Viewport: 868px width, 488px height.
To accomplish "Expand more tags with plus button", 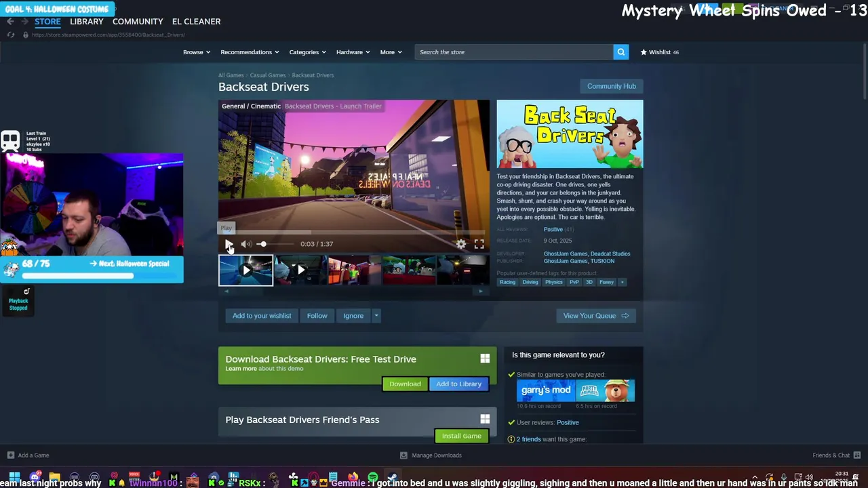I will pyautogui.click(x=622, y=282).
